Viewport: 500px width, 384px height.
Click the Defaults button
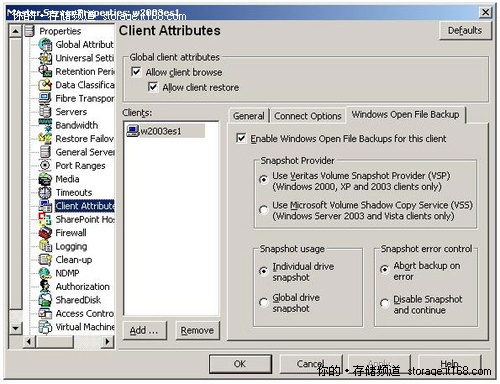465,31
